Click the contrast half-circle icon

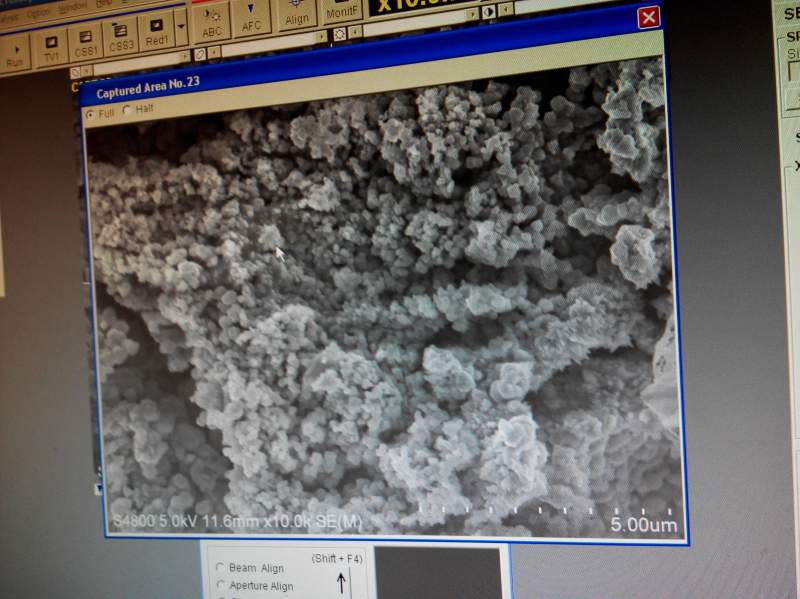tap(488, 12)
